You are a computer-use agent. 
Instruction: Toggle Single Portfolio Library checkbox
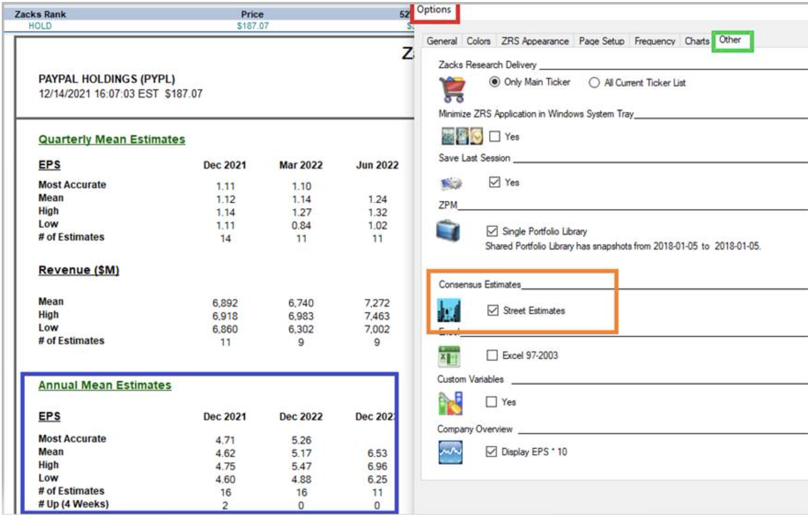point(492,231)
